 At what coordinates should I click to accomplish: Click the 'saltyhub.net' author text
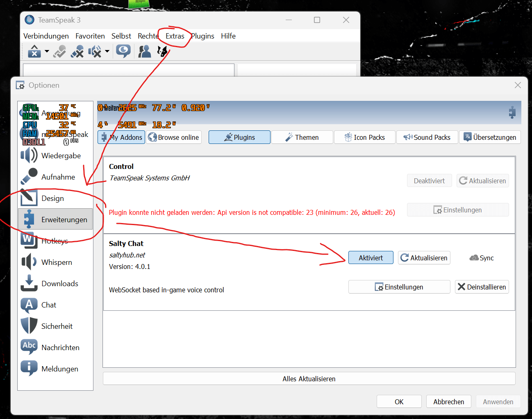[127, 255]
